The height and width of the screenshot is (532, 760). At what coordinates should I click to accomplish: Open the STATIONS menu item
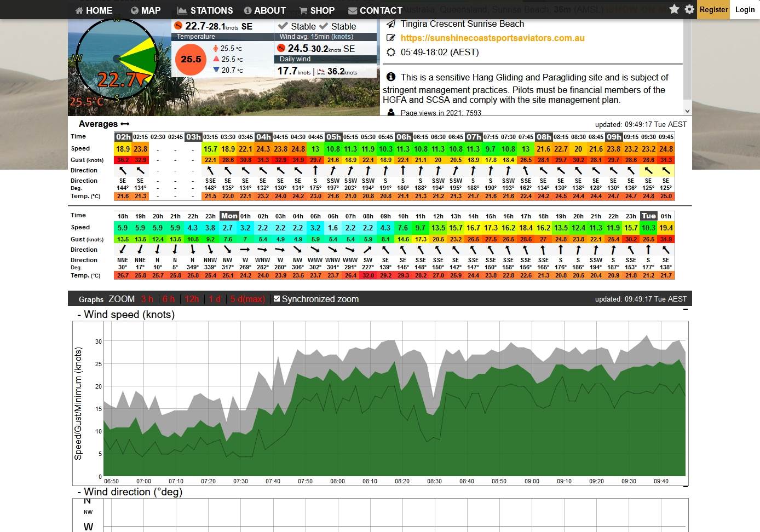point(205,10)
